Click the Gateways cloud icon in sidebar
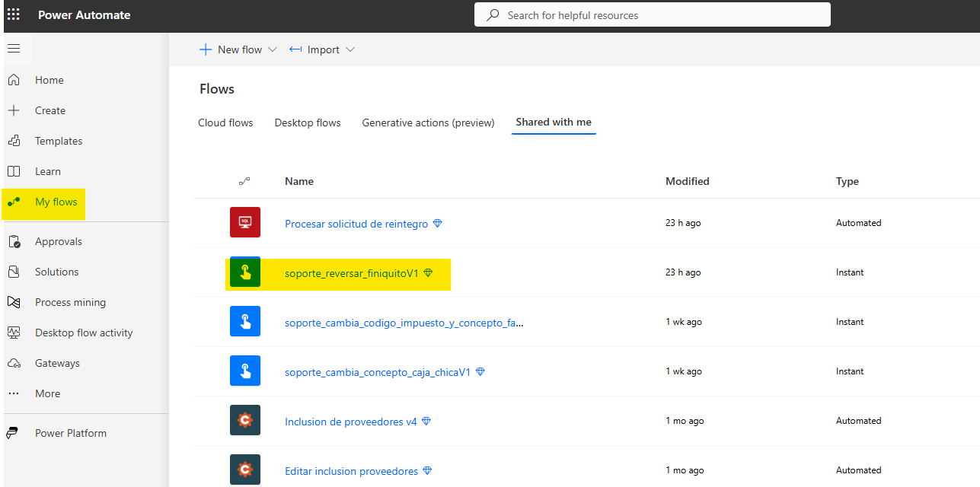Screen dimensions: 980x487 click(14, 363)
